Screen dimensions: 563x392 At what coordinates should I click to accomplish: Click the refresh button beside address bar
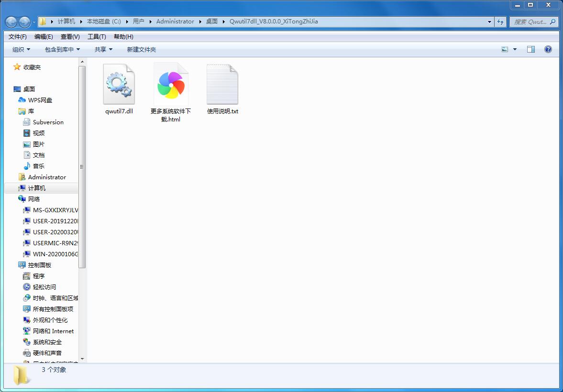[x=500, y=22]
